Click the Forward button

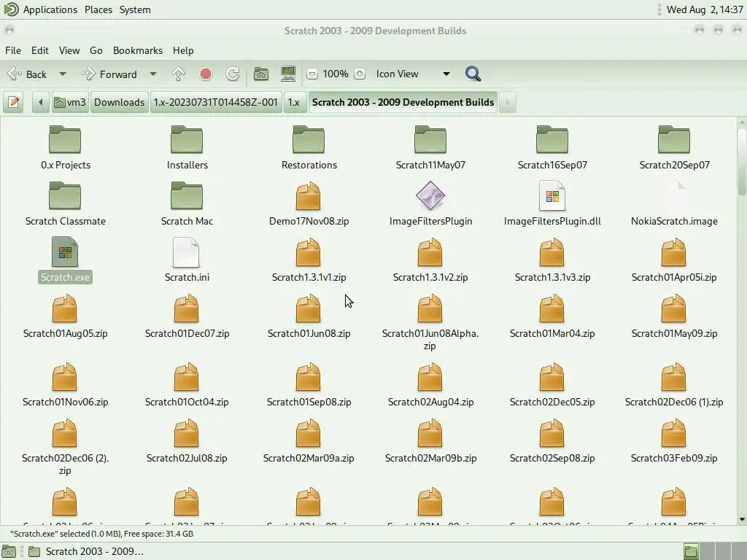point(110,74)
